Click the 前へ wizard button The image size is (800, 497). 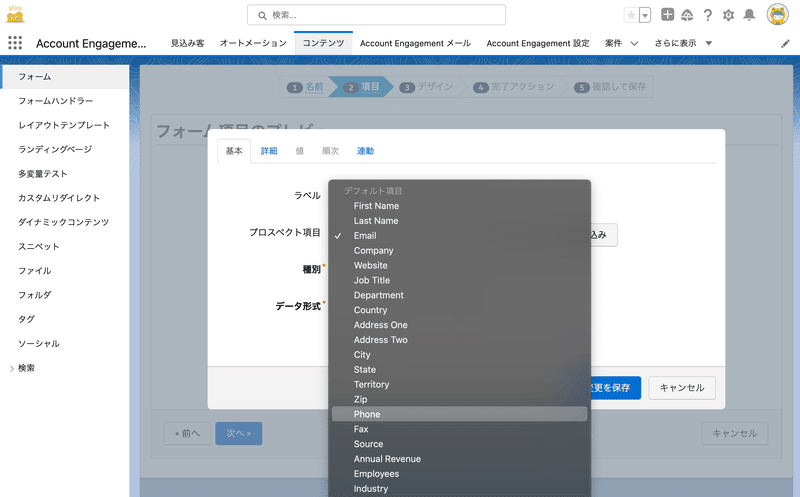tap(187, 433)
